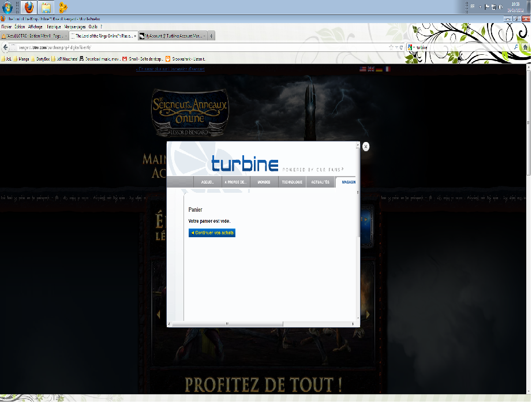Open the ACTUALITÉS tab

(x=320, y=182)
